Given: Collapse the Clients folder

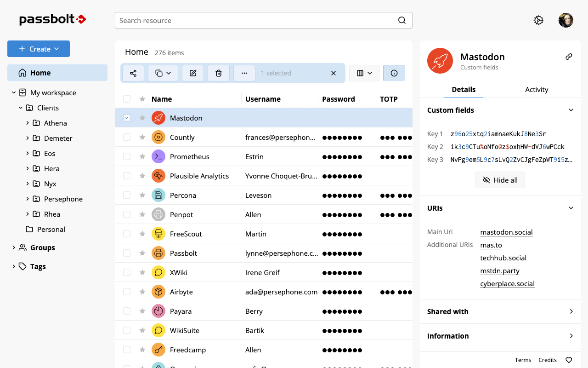Looking at the screenshot, I should 21,108.
